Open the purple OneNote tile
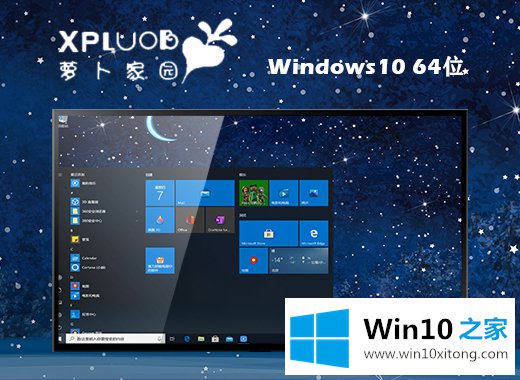The height and width of the screenshot is (380, 520). pos(220,220)
